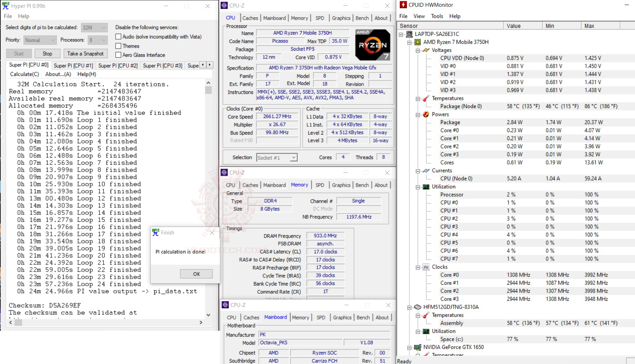This screenshot has height=364, width=635.
Task: Switch to Super PI [CPU #1] tab
Action: [x=73, y=65]
